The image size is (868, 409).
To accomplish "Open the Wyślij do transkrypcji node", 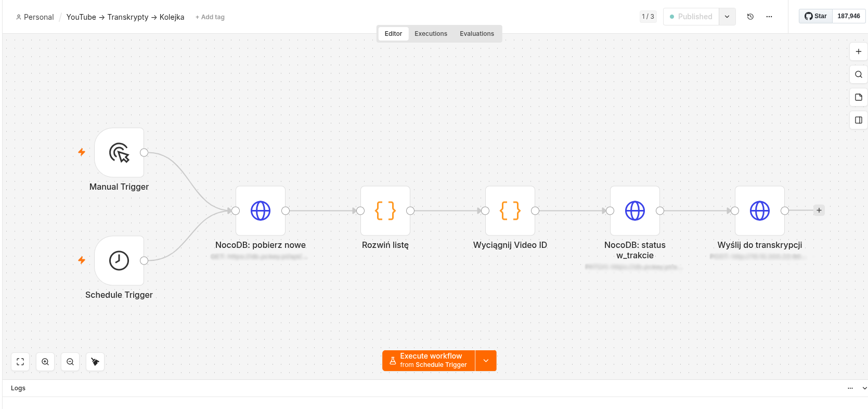I will [760, 211].
